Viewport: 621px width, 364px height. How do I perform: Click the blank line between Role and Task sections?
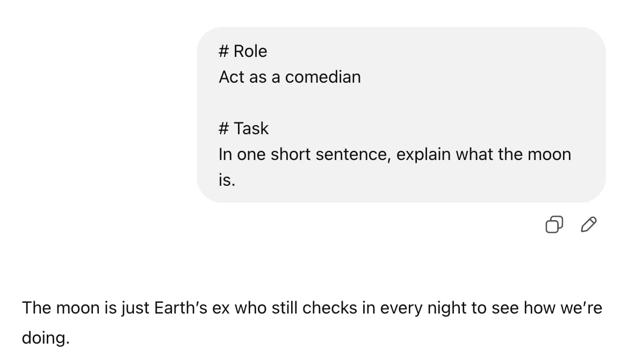(x=401, y=103)
